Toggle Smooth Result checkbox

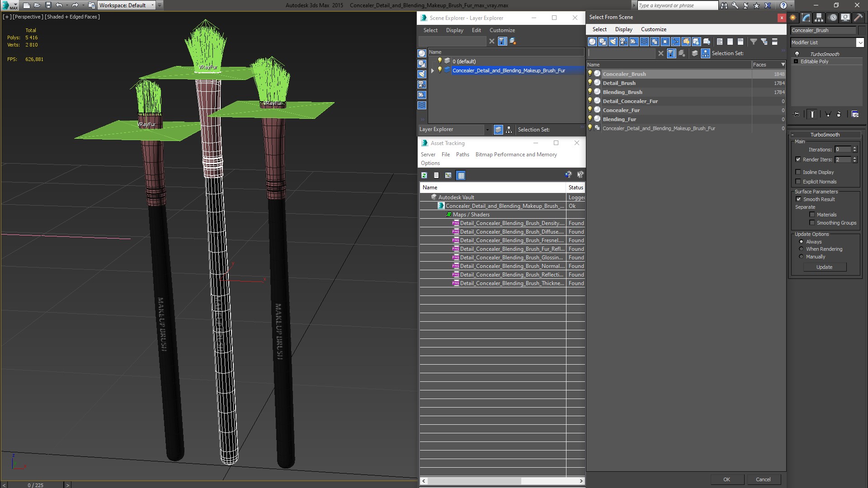click(x=798, y=199)
